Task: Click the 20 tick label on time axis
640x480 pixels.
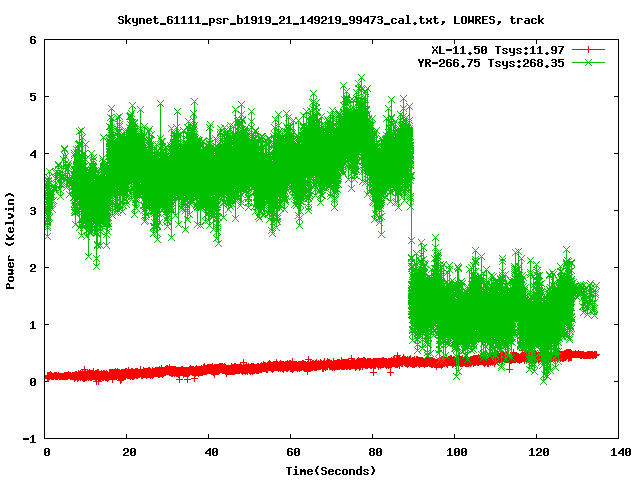Action: pos(128,452)
